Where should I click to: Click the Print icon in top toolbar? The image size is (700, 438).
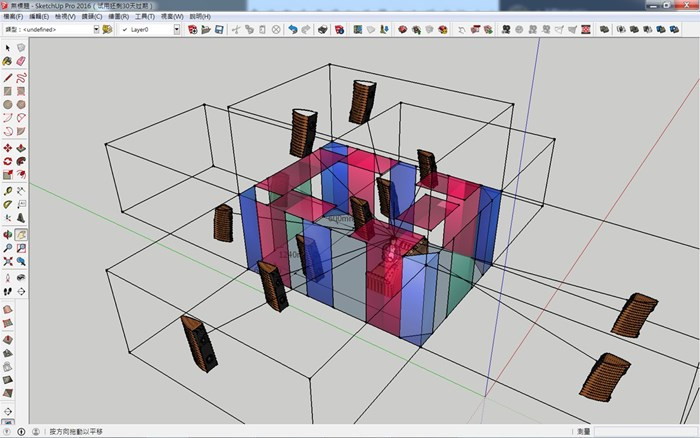point(322,30)
